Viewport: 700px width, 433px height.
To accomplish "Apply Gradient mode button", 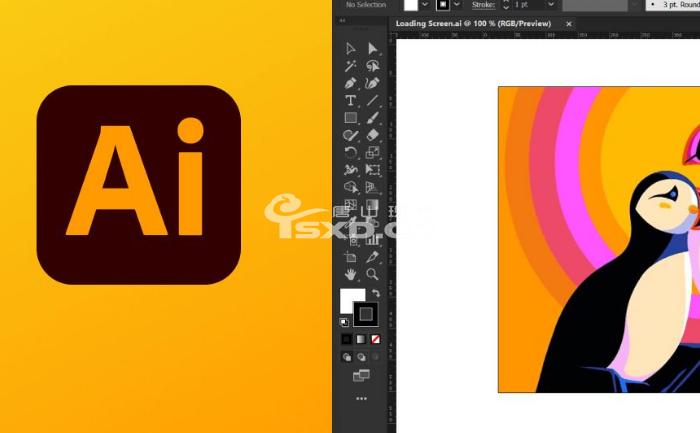I will coord(361,339).
